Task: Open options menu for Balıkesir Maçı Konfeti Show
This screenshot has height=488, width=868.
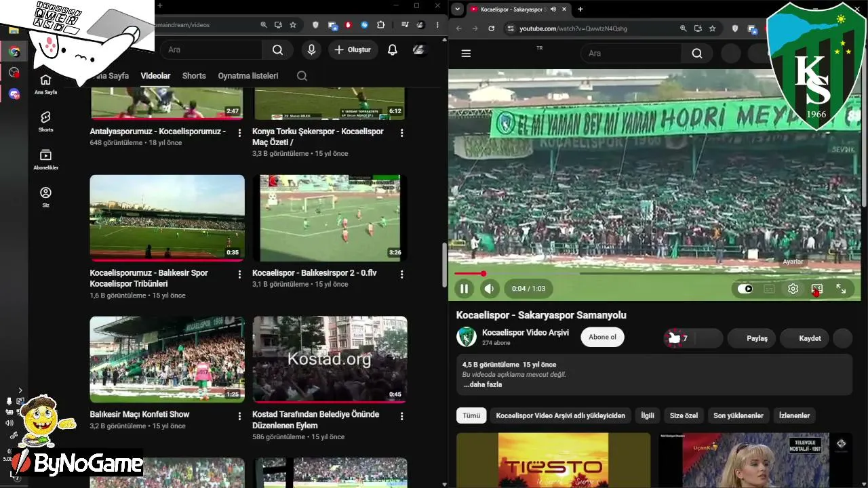Action: coord(239,416)
